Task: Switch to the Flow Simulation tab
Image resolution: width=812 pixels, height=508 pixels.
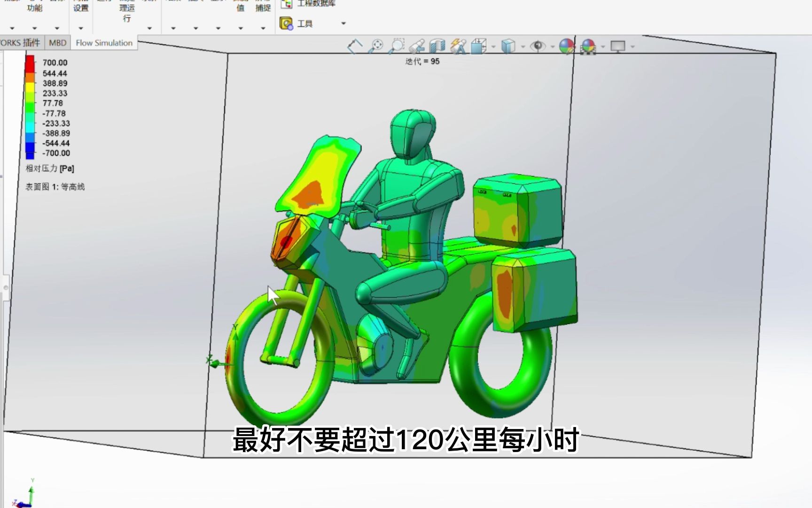Action: (104, 43)
